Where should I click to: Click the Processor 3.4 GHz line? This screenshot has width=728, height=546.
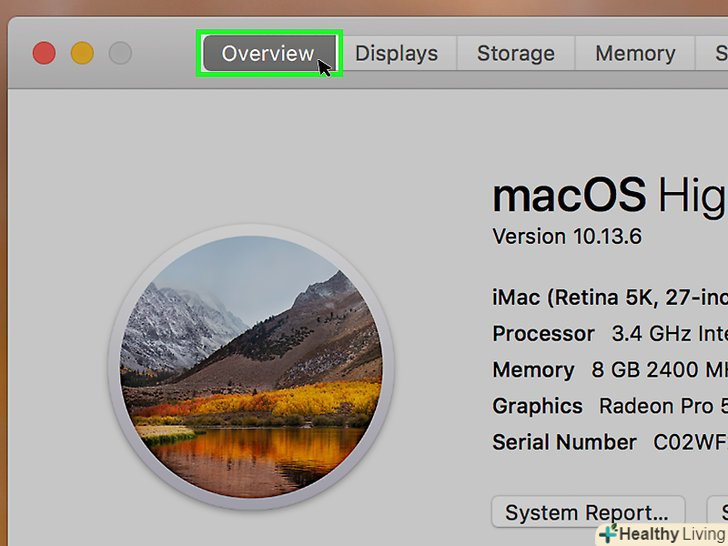608,334
